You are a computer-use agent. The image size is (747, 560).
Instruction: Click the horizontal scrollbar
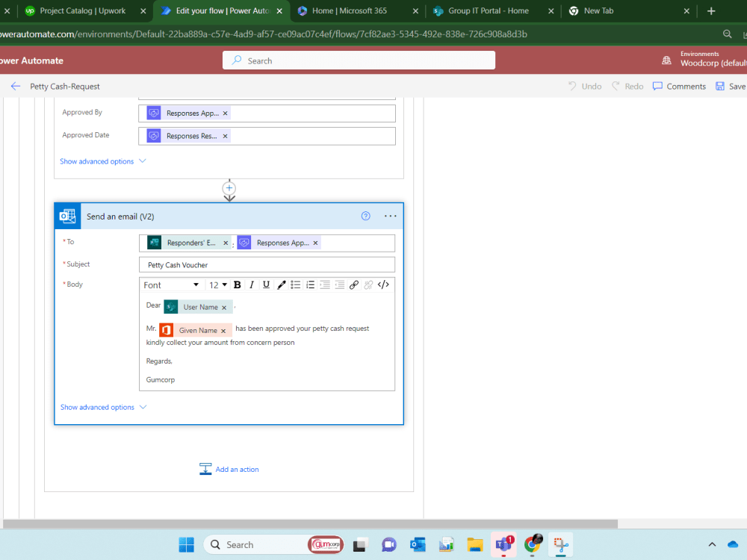(311, 524)
